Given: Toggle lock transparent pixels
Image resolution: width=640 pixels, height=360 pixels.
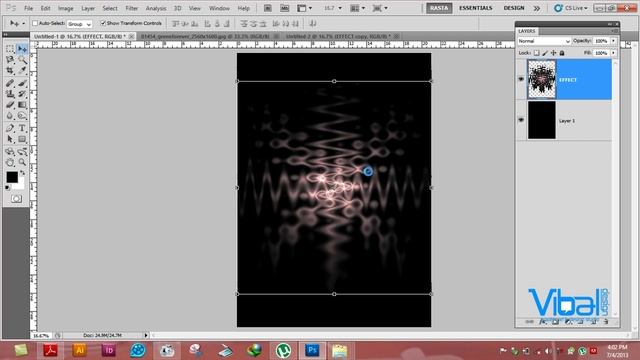Looking at the screenshot, I should click(537, 53).
